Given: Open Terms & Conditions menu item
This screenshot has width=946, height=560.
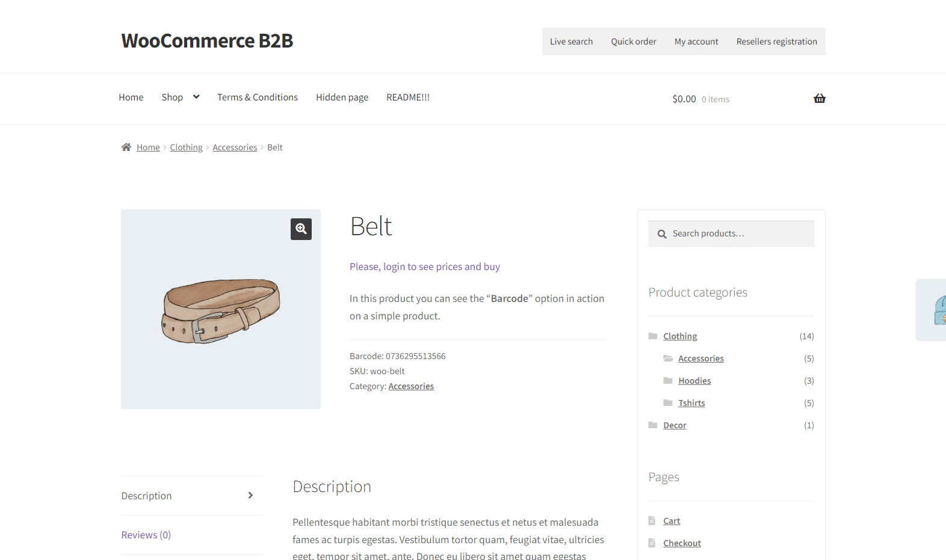Looking at the screenshot, I should (258, 97).
